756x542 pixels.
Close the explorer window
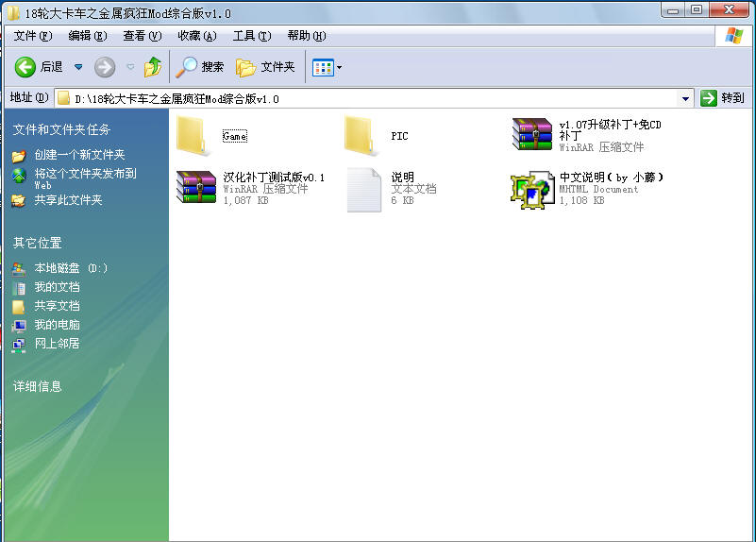click(x=729, y=9)
